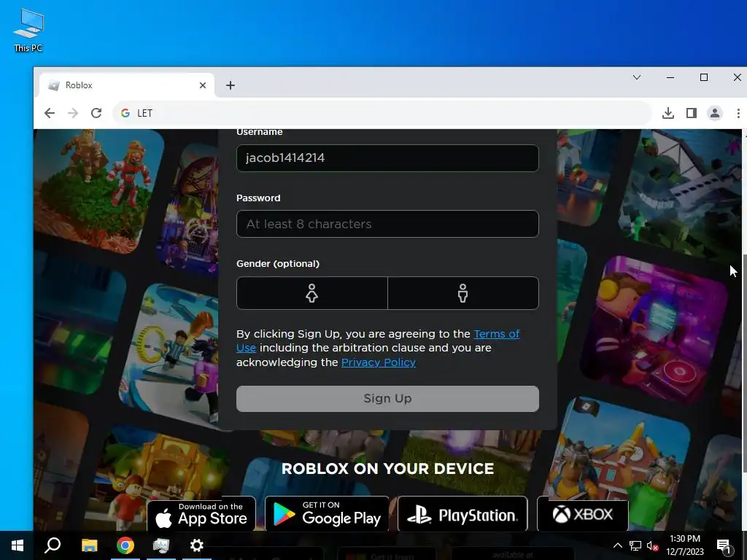Select This PC desktop icon
Screen dimensions: 747x560
[x=28, y=31]
